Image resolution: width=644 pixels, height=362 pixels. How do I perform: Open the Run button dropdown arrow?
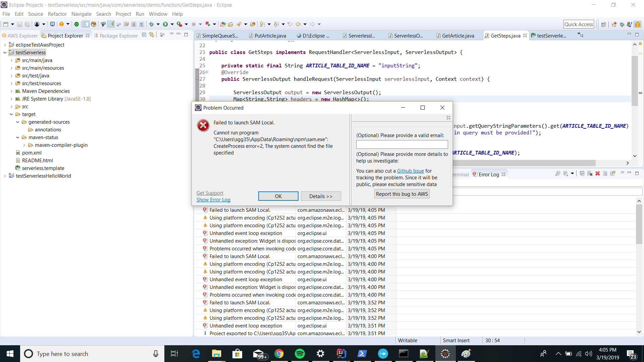click(172, 24)
